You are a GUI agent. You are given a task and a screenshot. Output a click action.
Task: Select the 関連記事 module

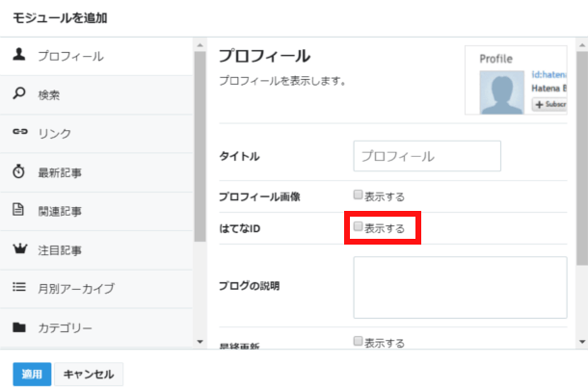click(x=96, y=211)
